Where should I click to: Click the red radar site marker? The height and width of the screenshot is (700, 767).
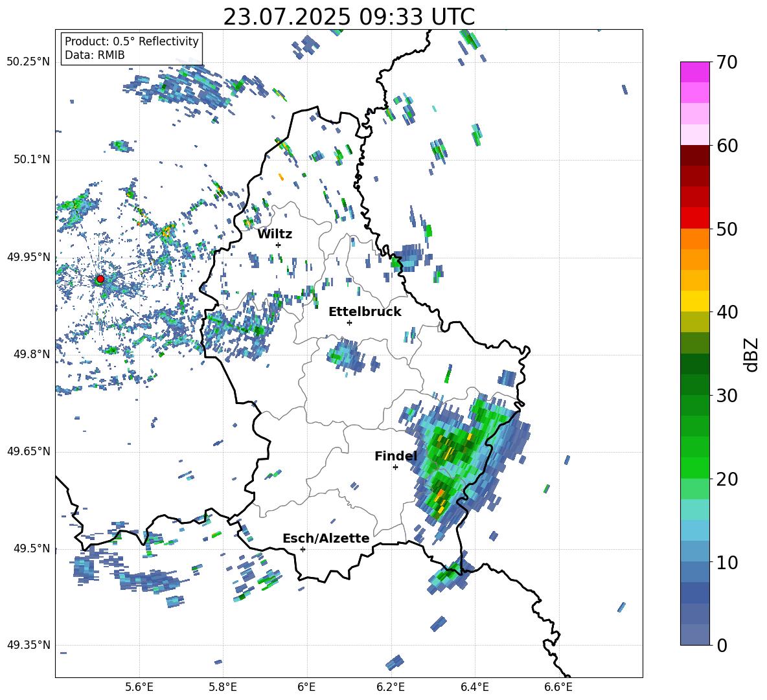100,279
